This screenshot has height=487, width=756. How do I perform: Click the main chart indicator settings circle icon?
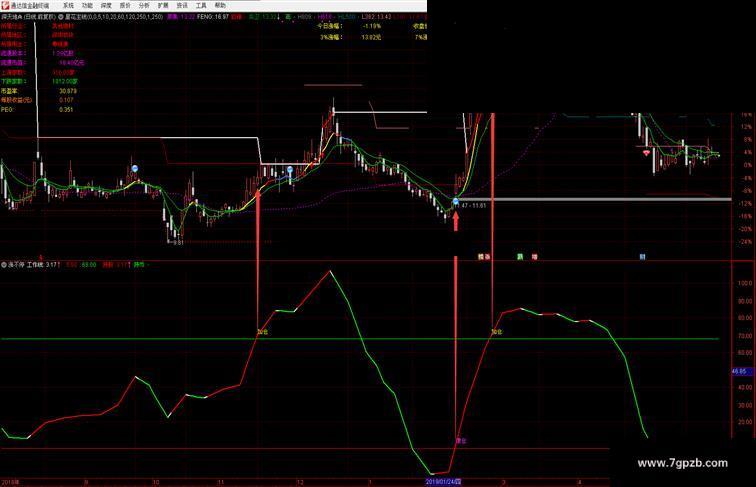coord(61,16)
